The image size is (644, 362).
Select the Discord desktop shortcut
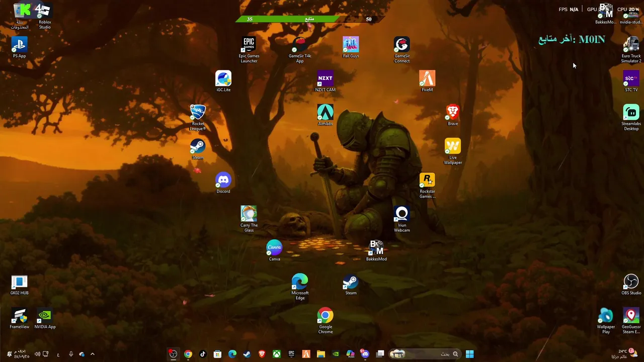(x=223, y=183)
